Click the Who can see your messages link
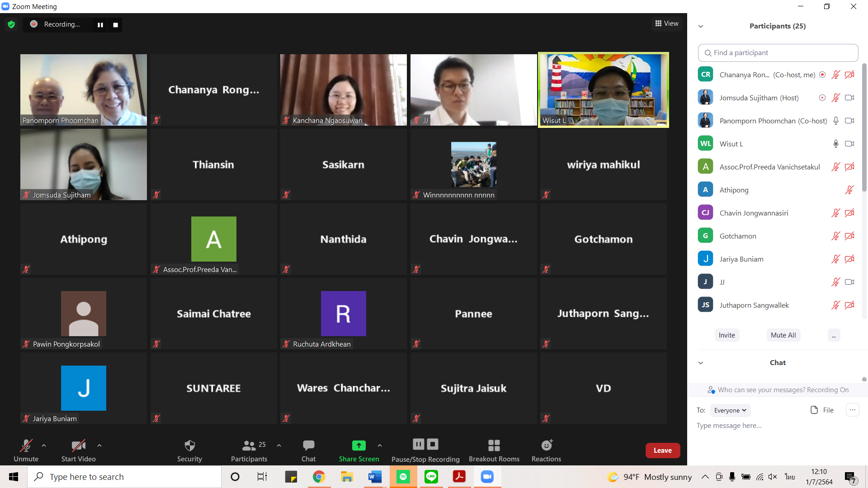Viewport: 868px width, 488px height. pos(778,390)
